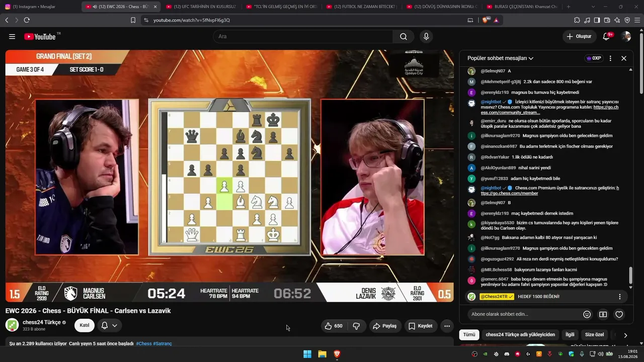Select the Tümü filter chip

tap(469, 335)
